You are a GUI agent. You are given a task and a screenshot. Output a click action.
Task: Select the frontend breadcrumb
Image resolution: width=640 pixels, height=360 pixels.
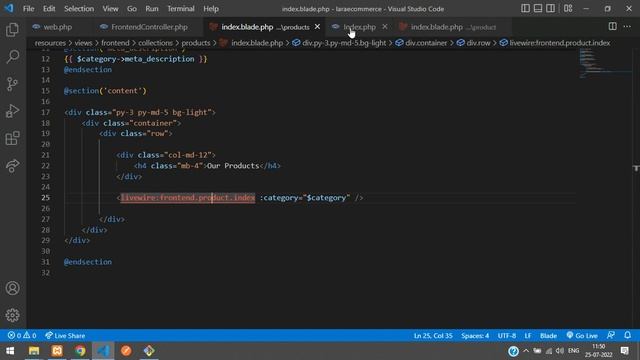click(x=115, y=43)
